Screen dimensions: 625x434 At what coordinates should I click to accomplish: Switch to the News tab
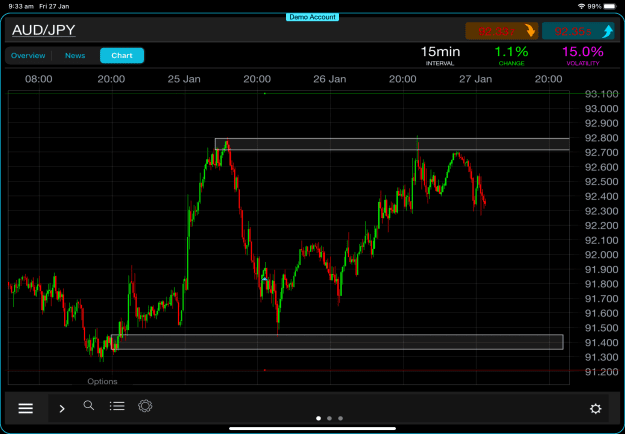coord(75,55)
